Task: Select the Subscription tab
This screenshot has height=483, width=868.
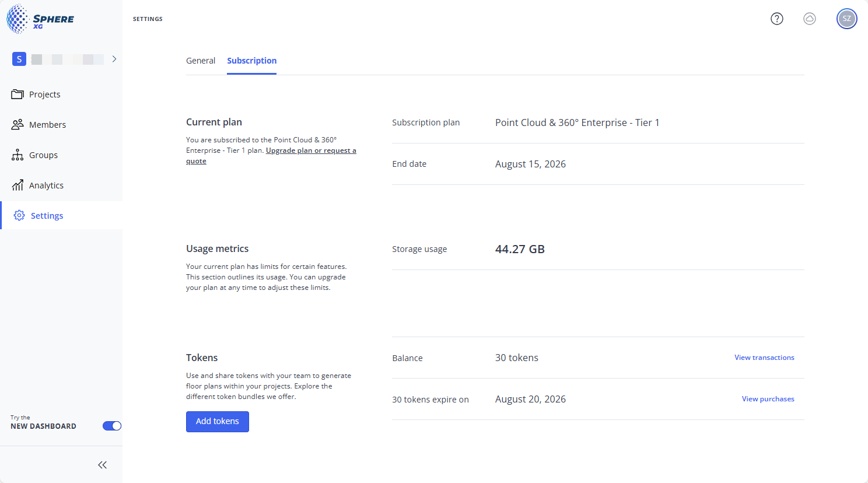Action: pos(251,61)
